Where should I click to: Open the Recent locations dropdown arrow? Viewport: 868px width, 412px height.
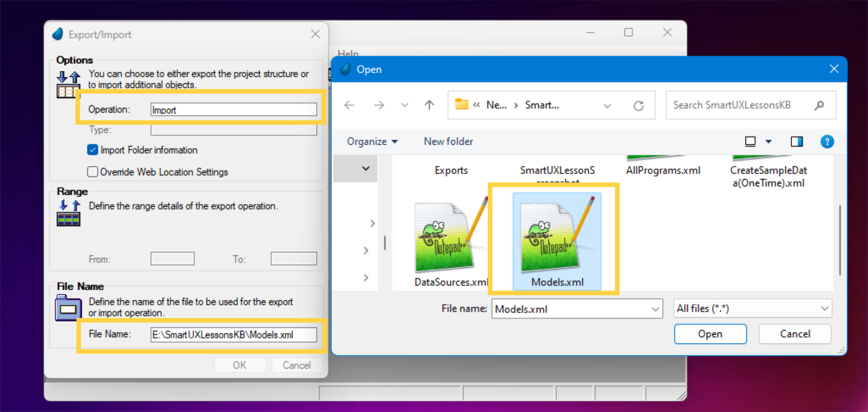tap(405, 105)
